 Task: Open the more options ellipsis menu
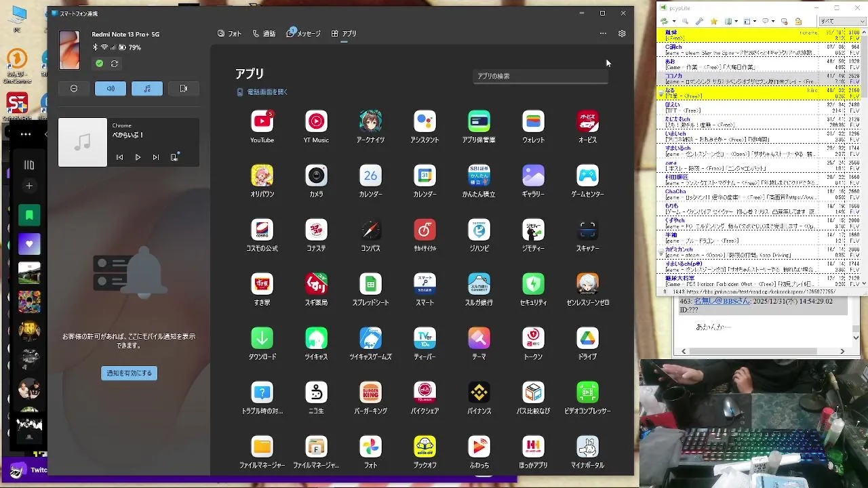point(603,33)
